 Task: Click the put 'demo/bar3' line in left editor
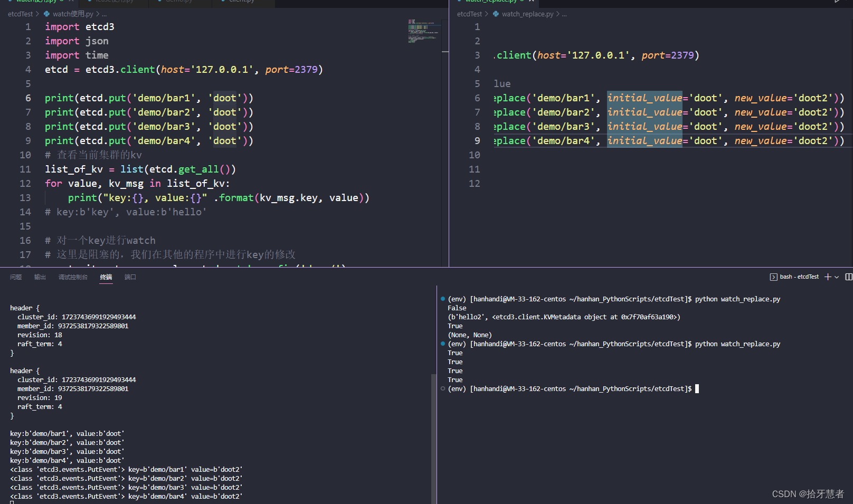[149, 127]
